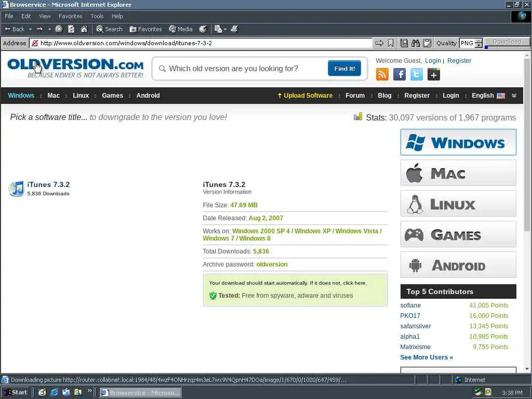Image resolution: width=532 pixels, height=399 pixels.
Task: Click the orange RSS feed icon
Action: [382, 74]
